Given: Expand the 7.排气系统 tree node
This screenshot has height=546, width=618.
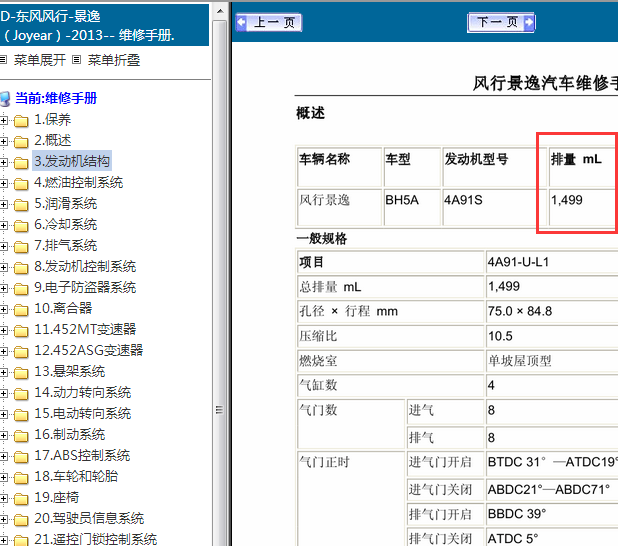Looking at the screenshot, I should click(x=4, y=246).
